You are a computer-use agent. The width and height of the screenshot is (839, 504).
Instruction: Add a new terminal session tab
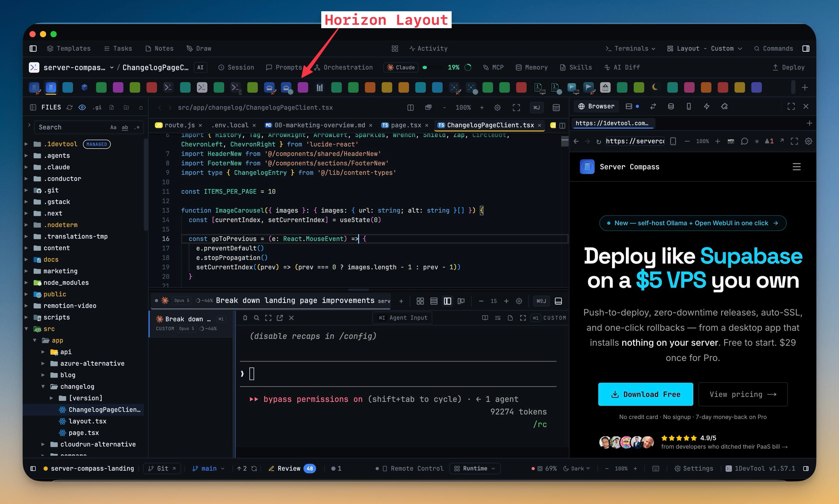tap(401, 301)
